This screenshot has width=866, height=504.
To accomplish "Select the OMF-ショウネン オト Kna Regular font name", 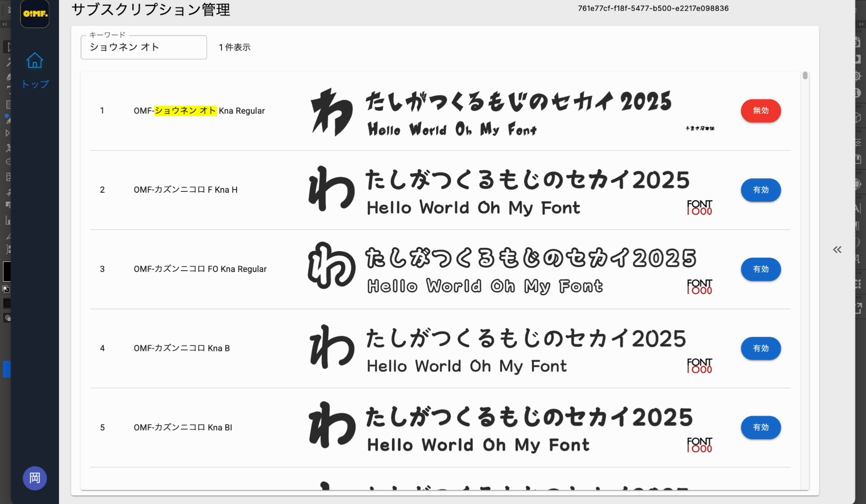I will click(199, 111).
